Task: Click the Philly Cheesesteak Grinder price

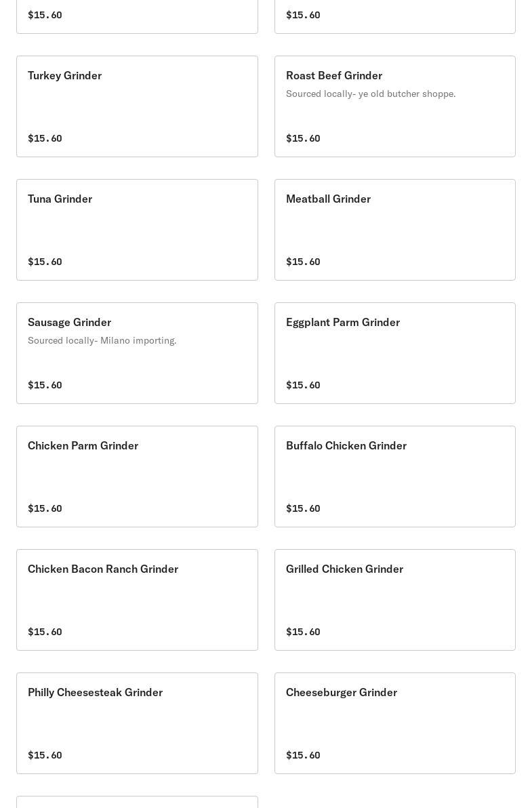Action: [45, 755]
